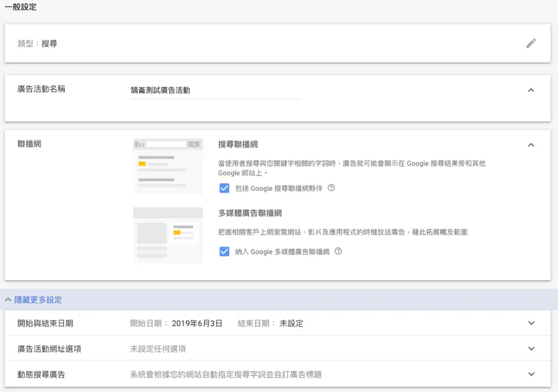Click the 未設定任何選項 text

tap(157, 349)
